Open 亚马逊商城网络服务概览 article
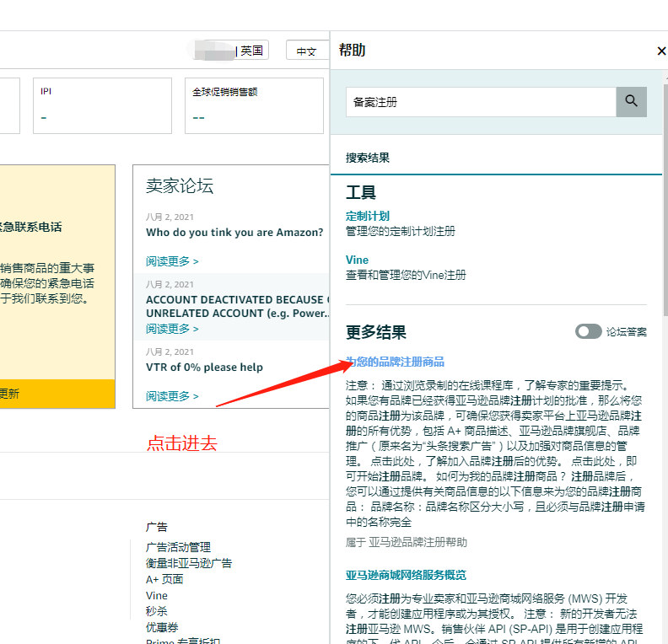 click(406, 575)
